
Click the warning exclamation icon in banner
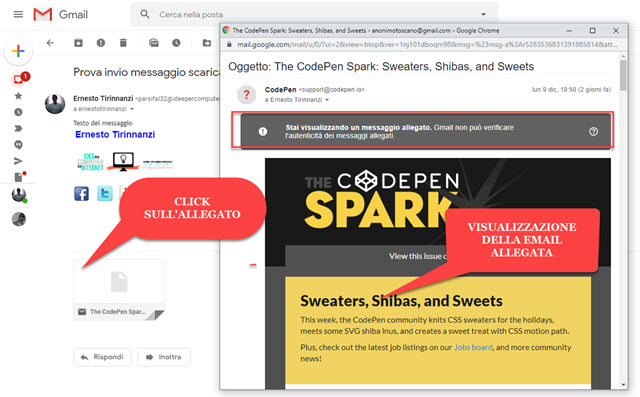click(263, 131)
